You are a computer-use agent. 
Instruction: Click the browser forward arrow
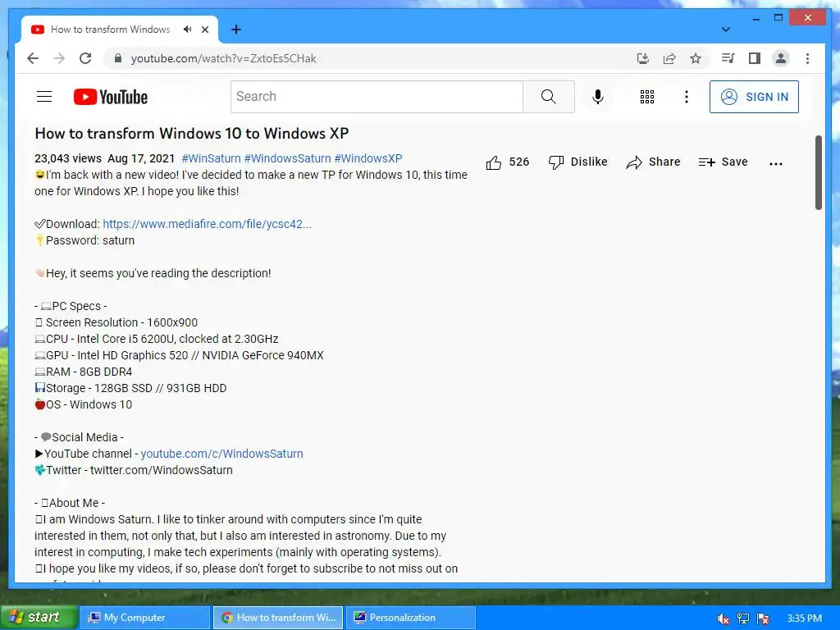(x=59, y=58)
